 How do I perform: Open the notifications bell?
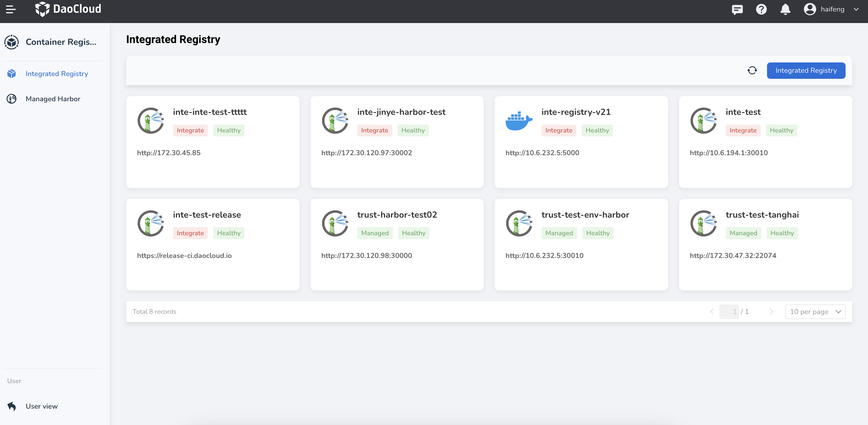785,9
